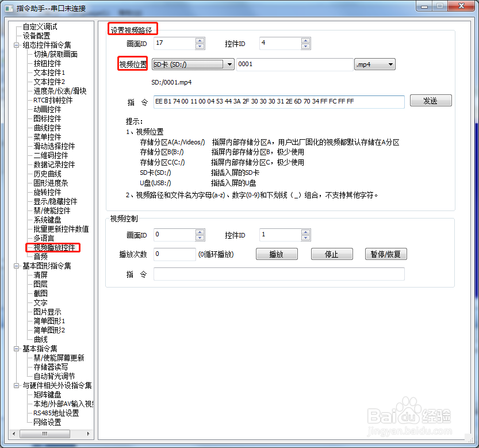
Task: Select 显示/隐藏控件 tree item
Action: click(x=55, y=201)
